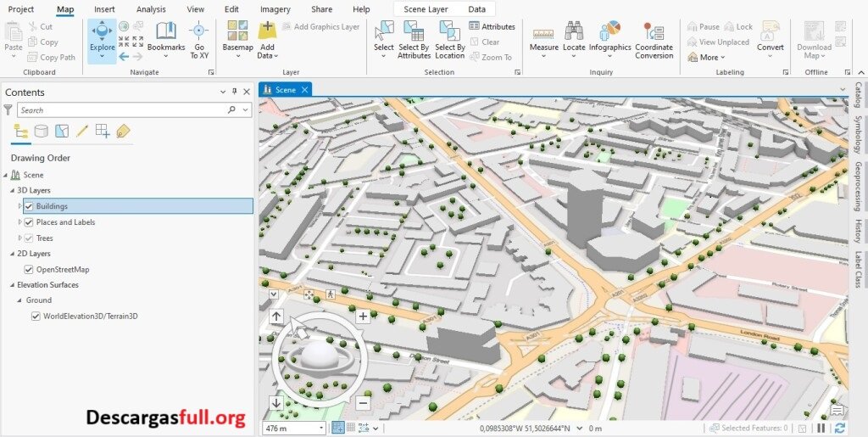Expand the Buildings layer
The height and width of the screenshot is (437, 868).
click(20, 206)
